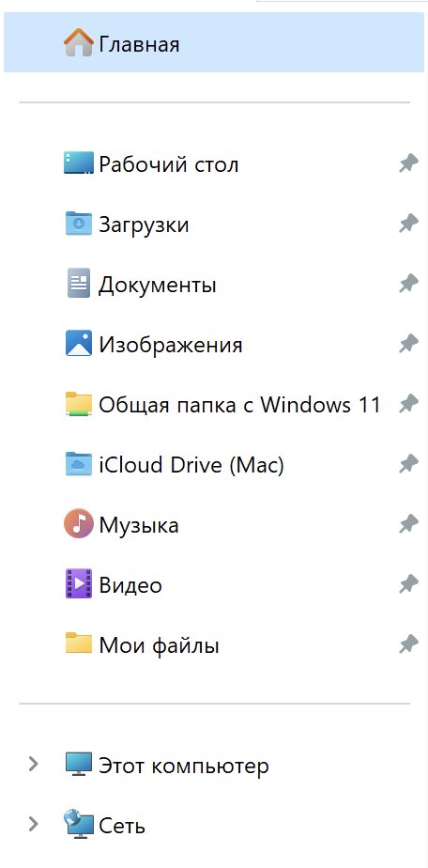Open the Документы documents icon
This screenshot has width=428, height=868.
pos(78,284)
